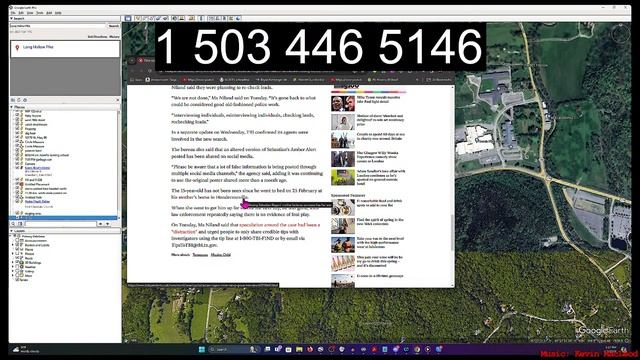Open the Edit menu
The height and width of the screenshot is (360, 640).
point(21,13)
